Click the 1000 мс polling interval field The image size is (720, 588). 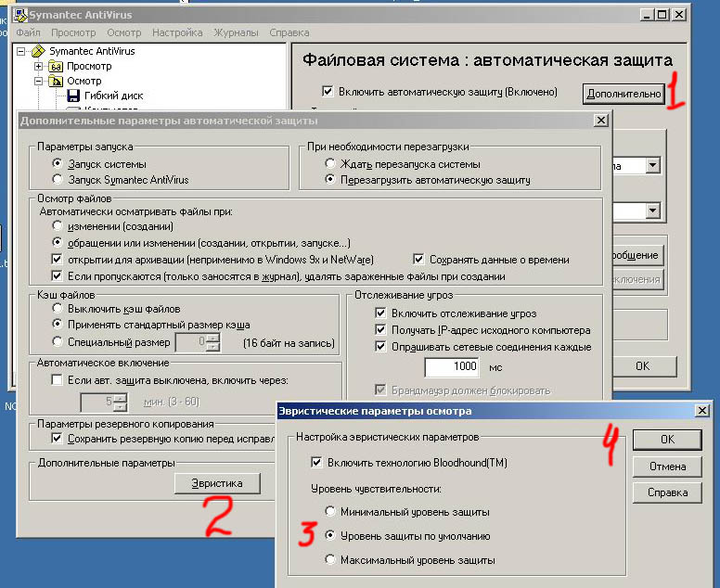pos(452,366)
